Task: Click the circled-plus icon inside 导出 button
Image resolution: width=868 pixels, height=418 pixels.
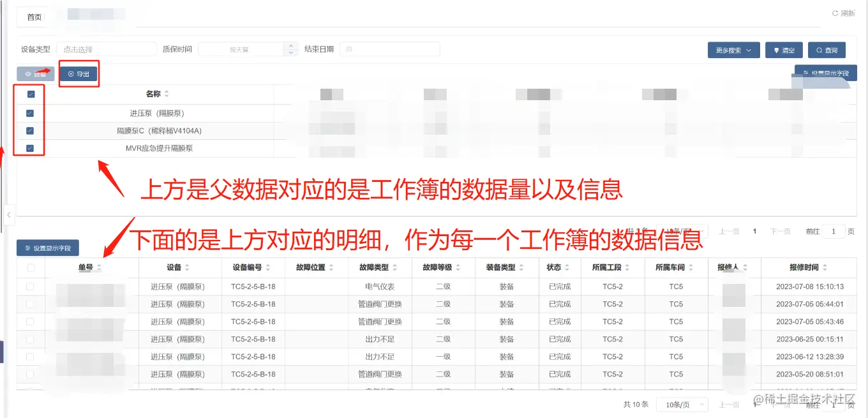Action: [70, 73]
